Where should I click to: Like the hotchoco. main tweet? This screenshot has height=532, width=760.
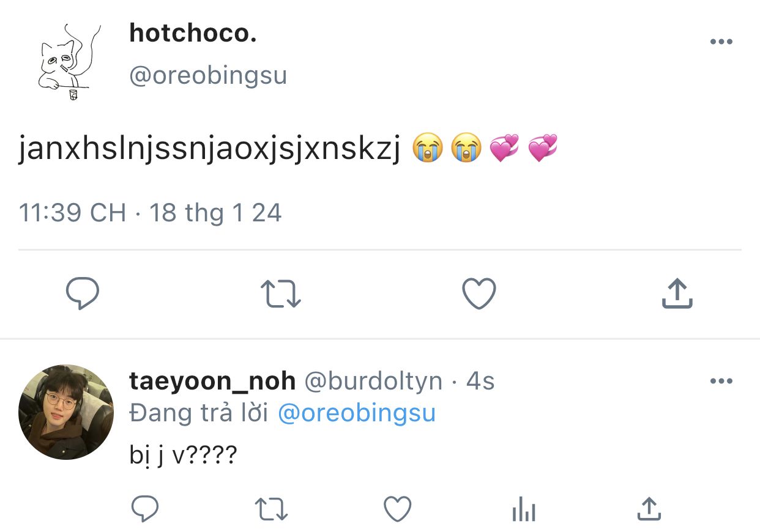479,294
